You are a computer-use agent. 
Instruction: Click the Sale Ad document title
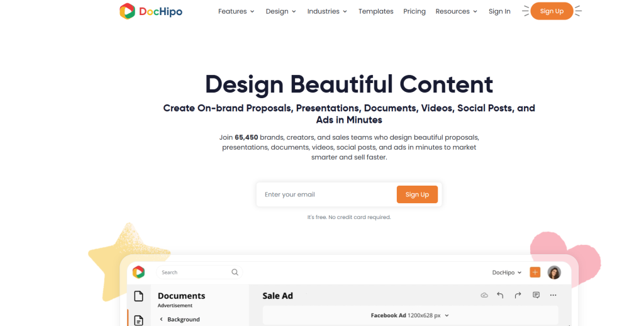pyautogui.click(x=277, y=296)
